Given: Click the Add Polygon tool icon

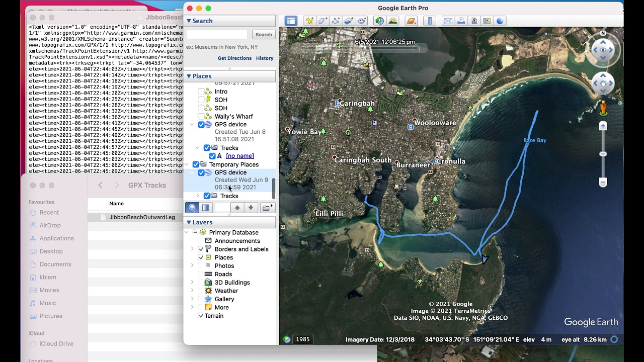Looking at the screenshot, I should pyautogui.click(x=323, y=21).
